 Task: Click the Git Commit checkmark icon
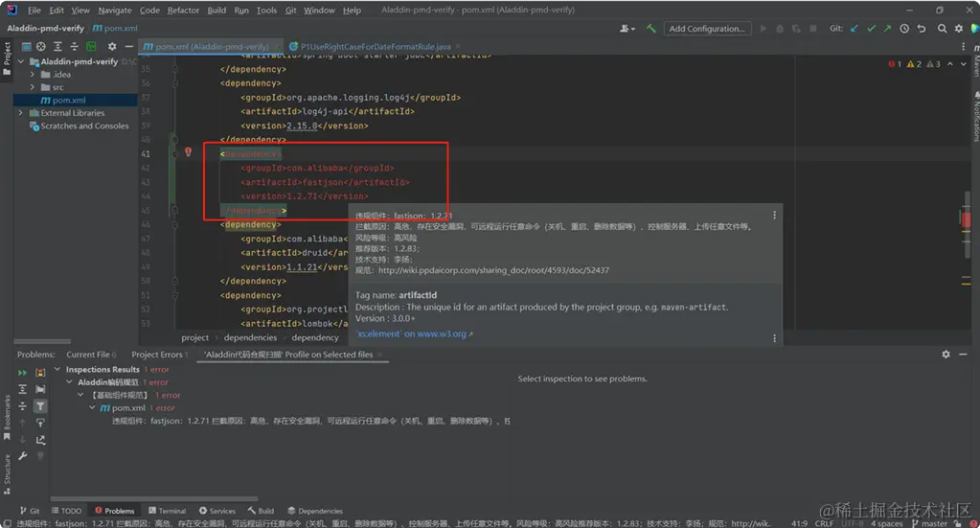coord(871,29)
